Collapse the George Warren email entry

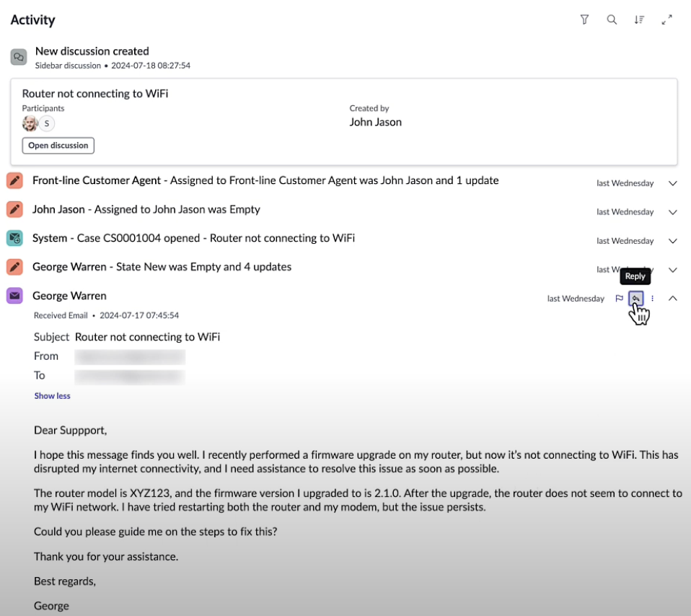click(673, 298)
